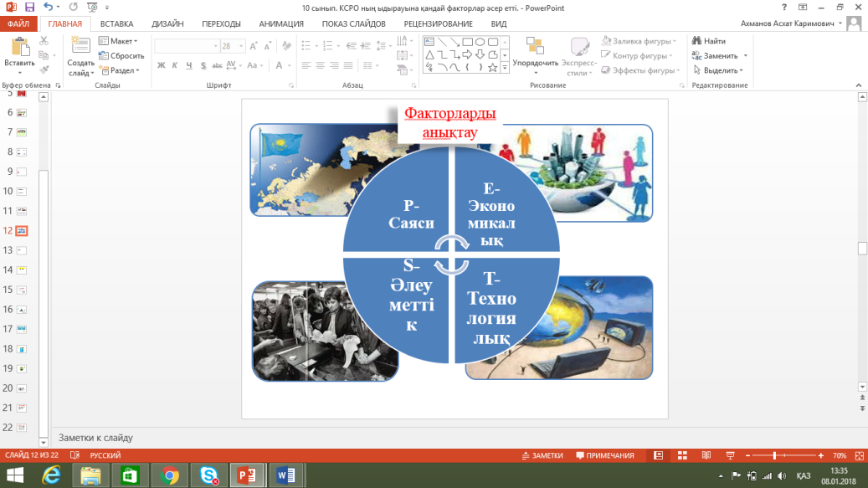Toggle Normal view in status bar
This screenshot has width=868, height=488.
pos(659,455)
